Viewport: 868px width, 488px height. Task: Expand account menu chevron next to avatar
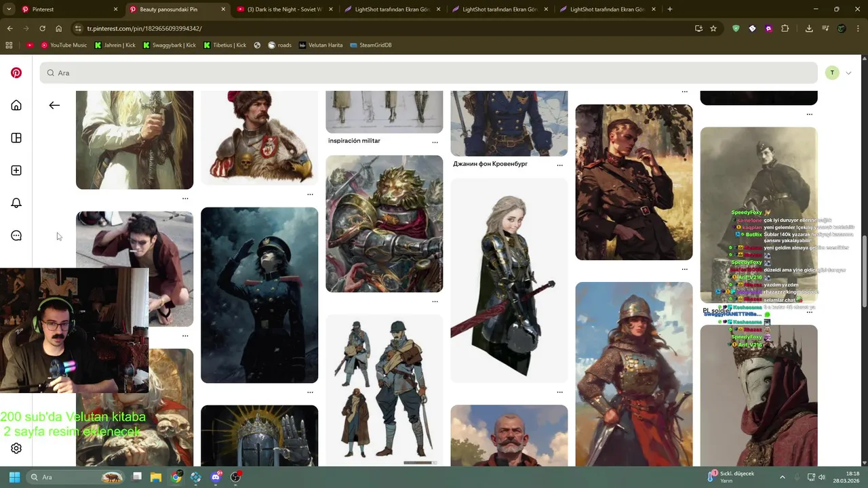tap(848, 73)
